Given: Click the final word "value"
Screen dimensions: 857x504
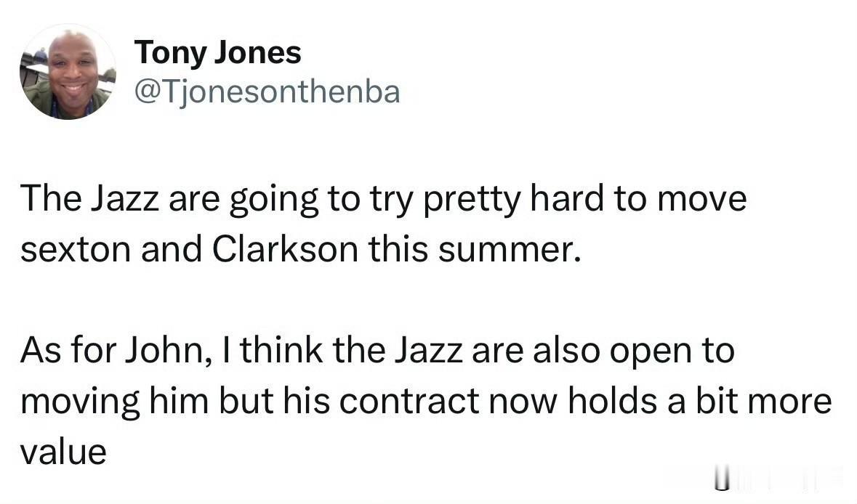Looking at the screenshot, I should point(63,452).
